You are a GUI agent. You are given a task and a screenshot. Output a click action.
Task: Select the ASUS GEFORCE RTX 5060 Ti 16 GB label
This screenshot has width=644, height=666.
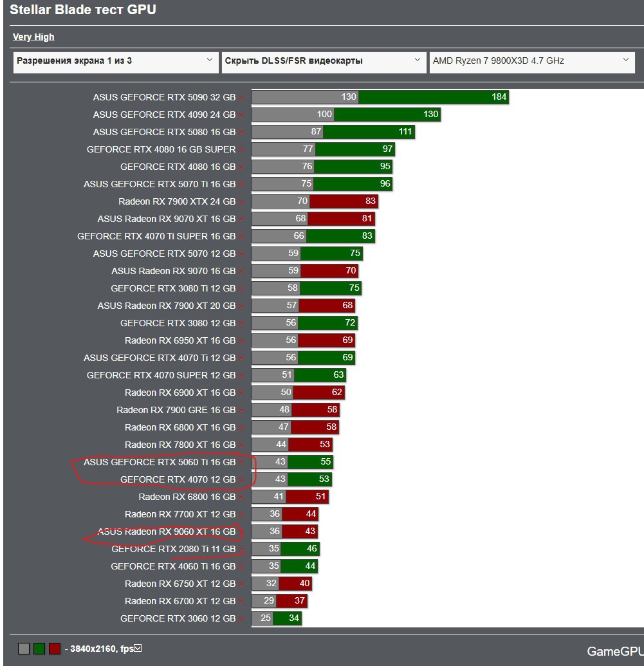point(160,462)
